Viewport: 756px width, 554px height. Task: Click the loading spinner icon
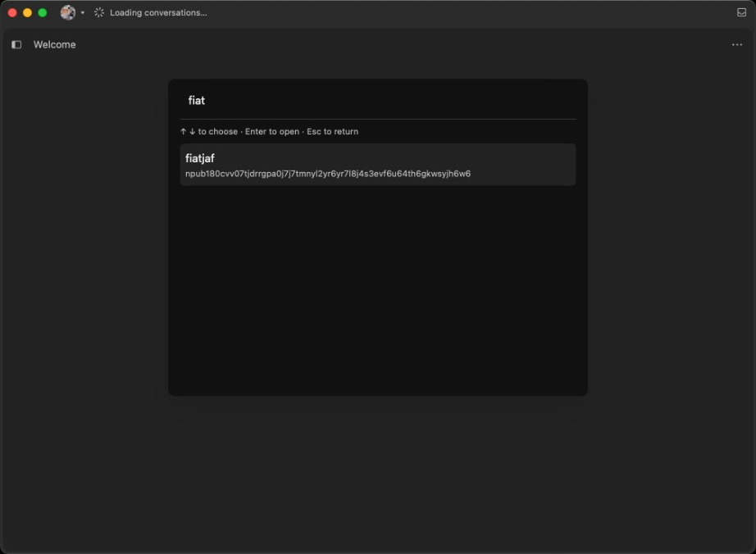[x=99, y=12]
